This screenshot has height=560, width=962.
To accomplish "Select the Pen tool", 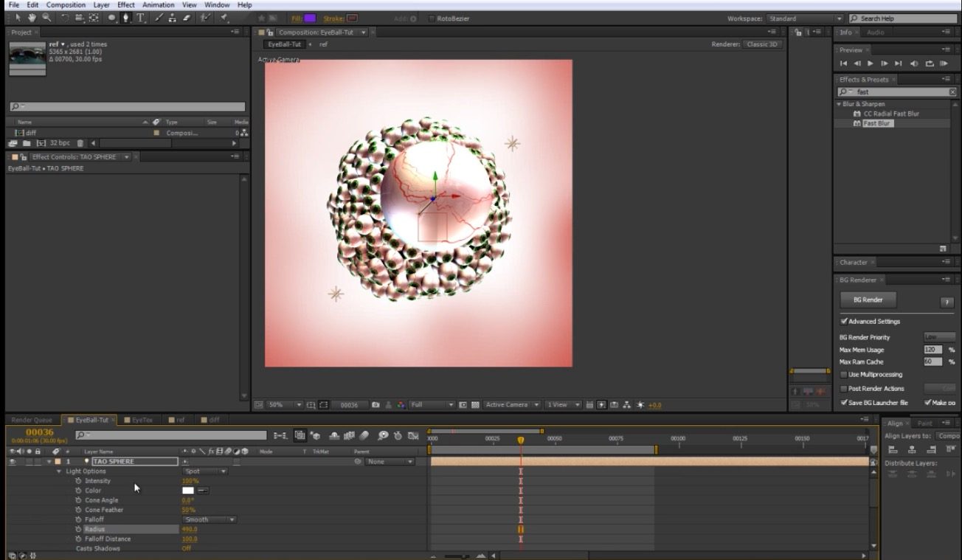I will click(126, 18).
